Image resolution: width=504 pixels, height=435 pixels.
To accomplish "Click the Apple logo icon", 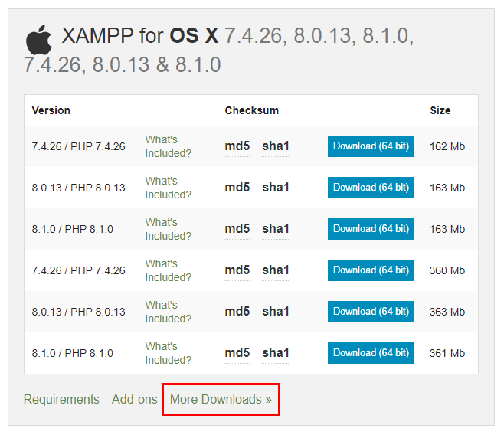I will click(39, 40).
